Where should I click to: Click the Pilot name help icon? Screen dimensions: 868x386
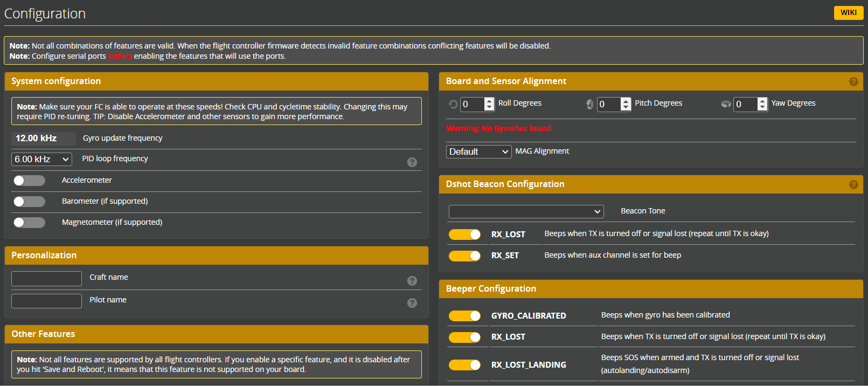click(412, 303)
